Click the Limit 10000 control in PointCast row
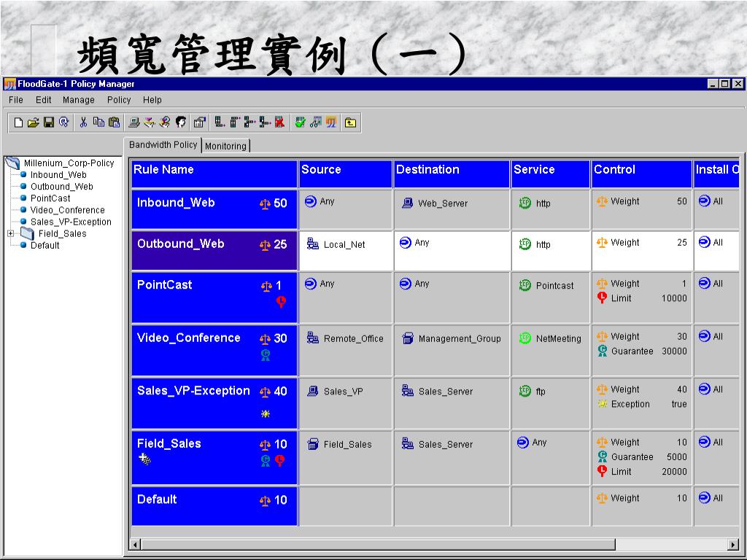 [x=642, y=298]
